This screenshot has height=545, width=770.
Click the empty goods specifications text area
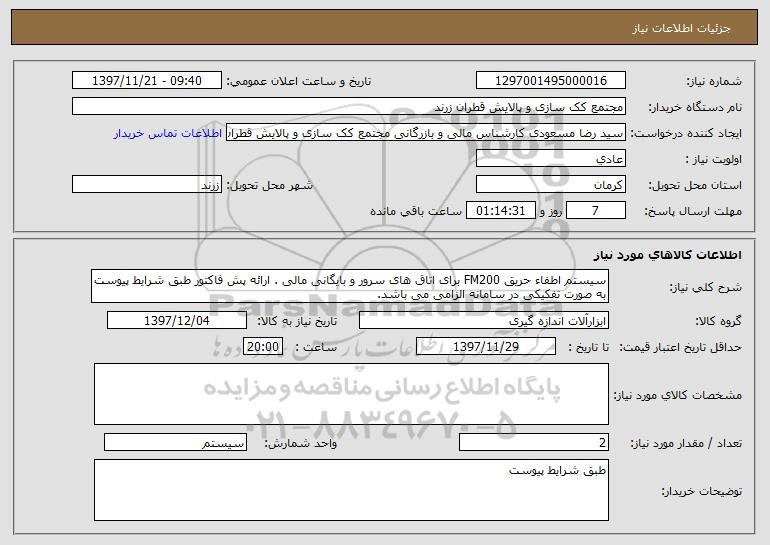(x=351, y=394)
